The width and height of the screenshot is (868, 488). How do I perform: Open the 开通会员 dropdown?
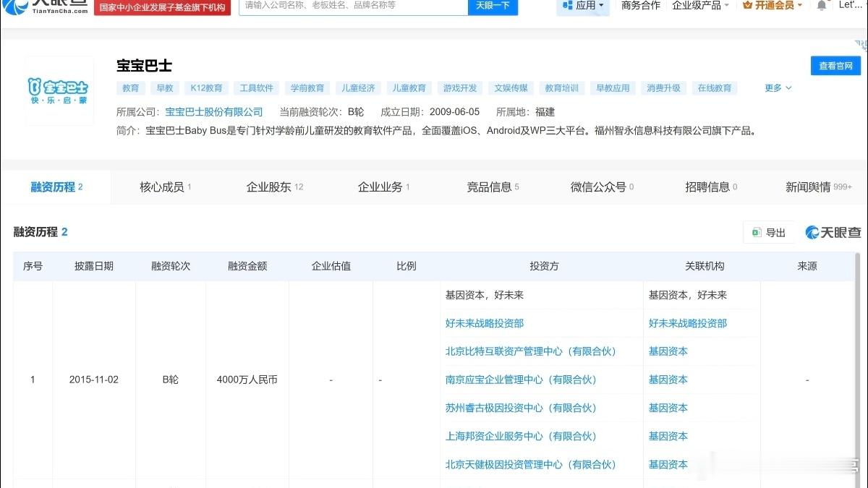tap(773, 5)
